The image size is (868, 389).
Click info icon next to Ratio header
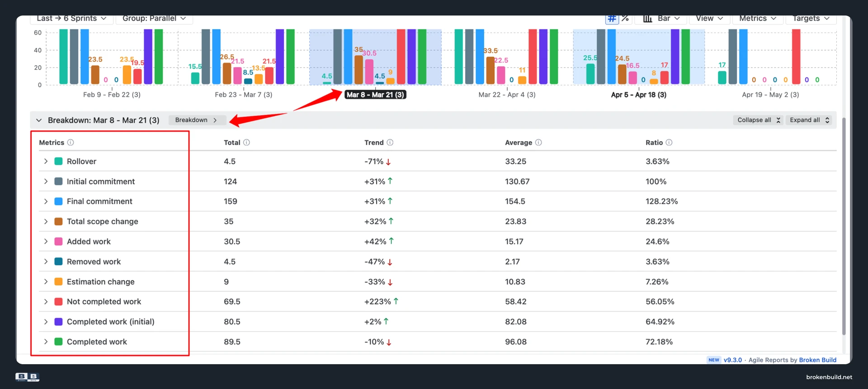point(669,142)
